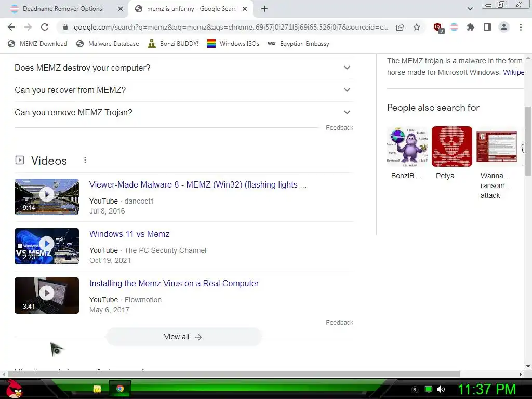This screenshot has height=399, width=532.
Task: Click the page vertical scrollbar thumb
Action: pos(528,141)
